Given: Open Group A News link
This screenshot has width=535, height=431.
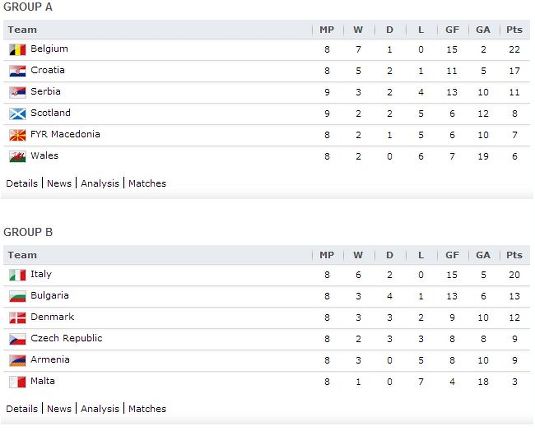Looking at the screenshot, I should point(59,184).
